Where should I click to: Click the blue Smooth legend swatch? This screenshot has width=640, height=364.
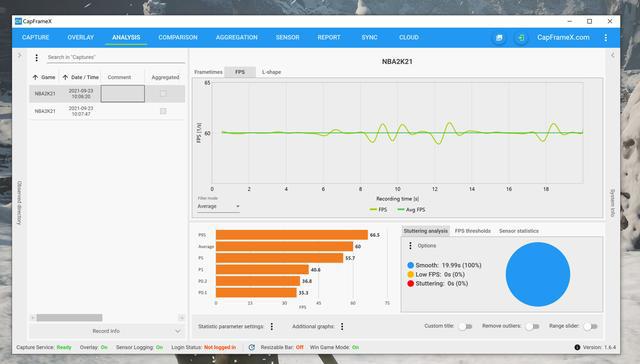pos(411,265)
